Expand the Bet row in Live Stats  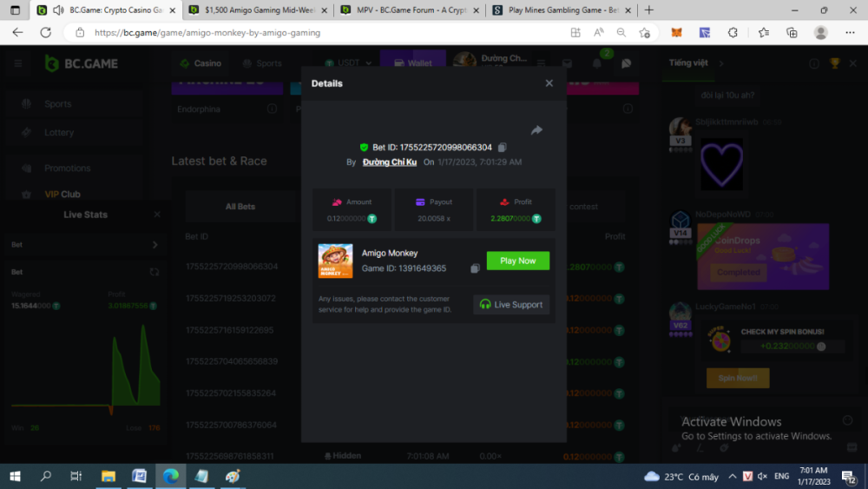(155, 245)
